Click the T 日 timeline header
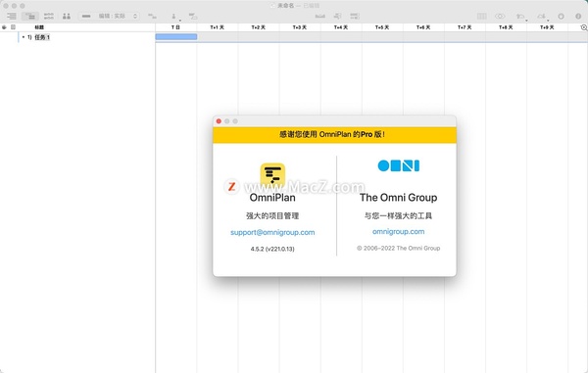The width and height of the screenshot is (588, 373). pos(175,27)
